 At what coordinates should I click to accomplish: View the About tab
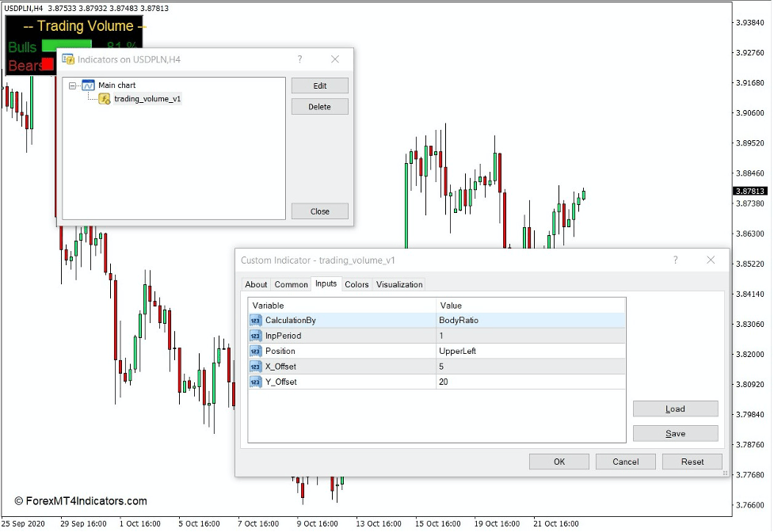click(255, 284)
